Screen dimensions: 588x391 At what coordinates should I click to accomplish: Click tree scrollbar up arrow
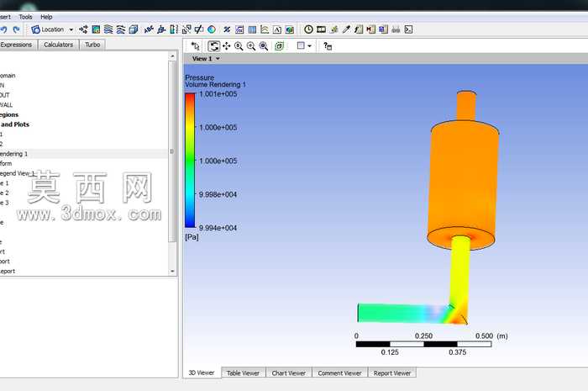coord(172,56)
